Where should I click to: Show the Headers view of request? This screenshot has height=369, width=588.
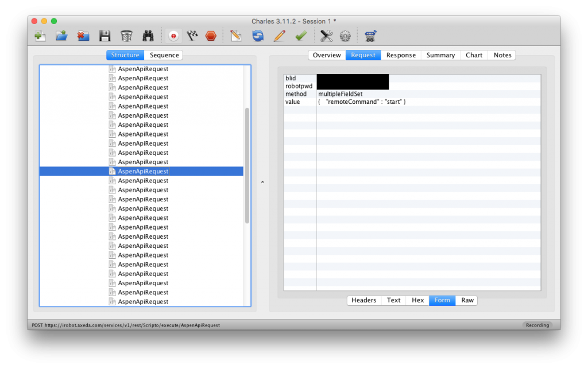point(363,300)
